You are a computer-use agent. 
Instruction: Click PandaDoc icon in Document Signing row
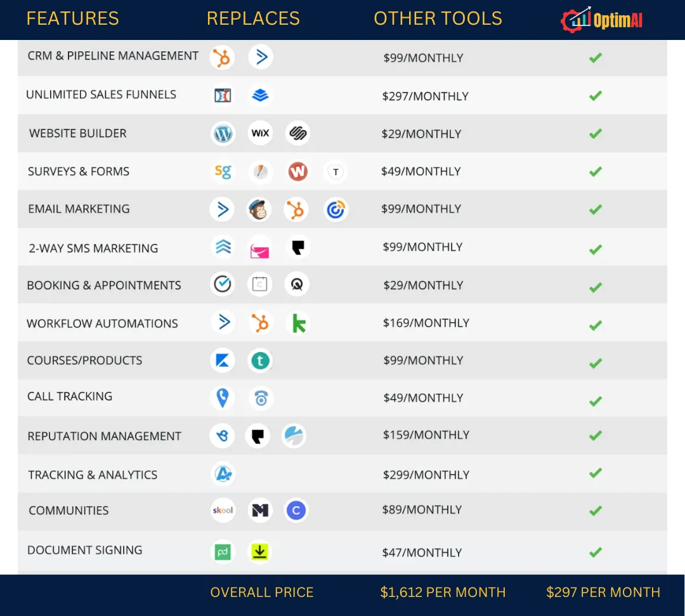point(223,552)
